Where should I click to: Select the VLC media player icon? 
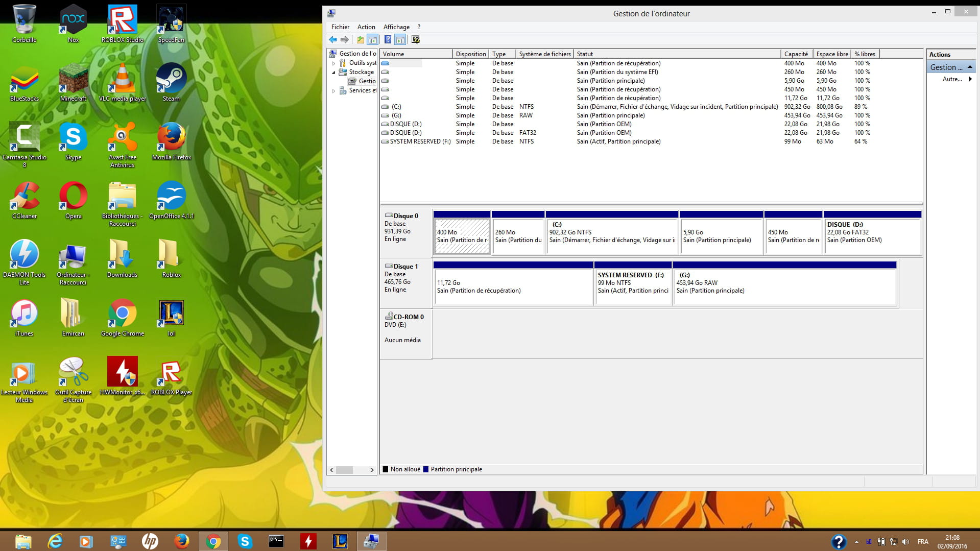tap(123, 83)
